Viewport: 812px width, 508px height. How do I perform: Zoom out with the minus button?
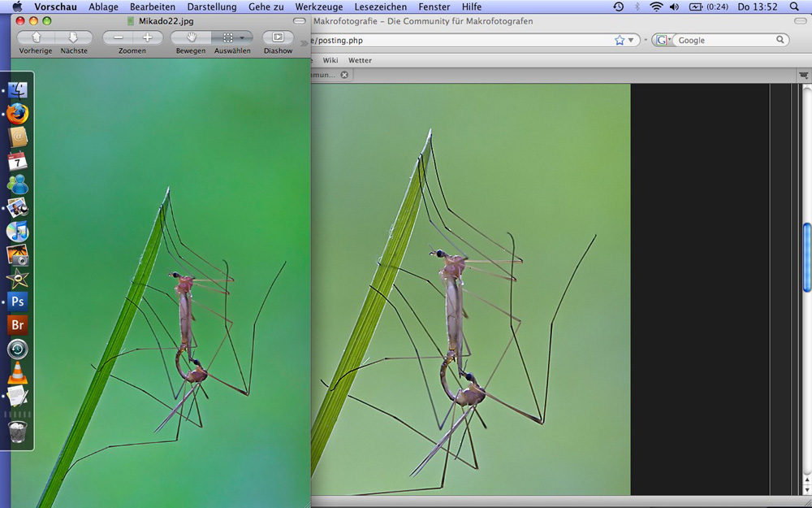[x=119, y=37]
